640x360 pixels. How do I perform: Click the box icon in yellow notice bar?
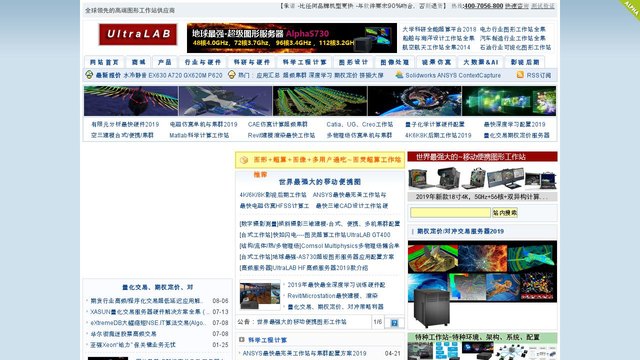(244, 160)
